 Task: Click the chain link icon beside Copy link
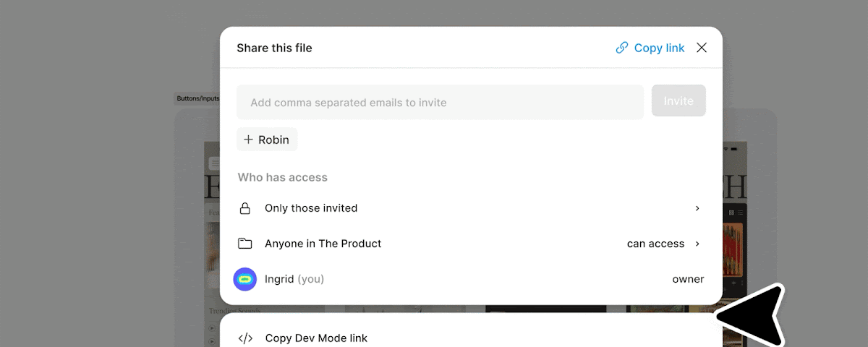pyautogui.click(x=621, y=48)
